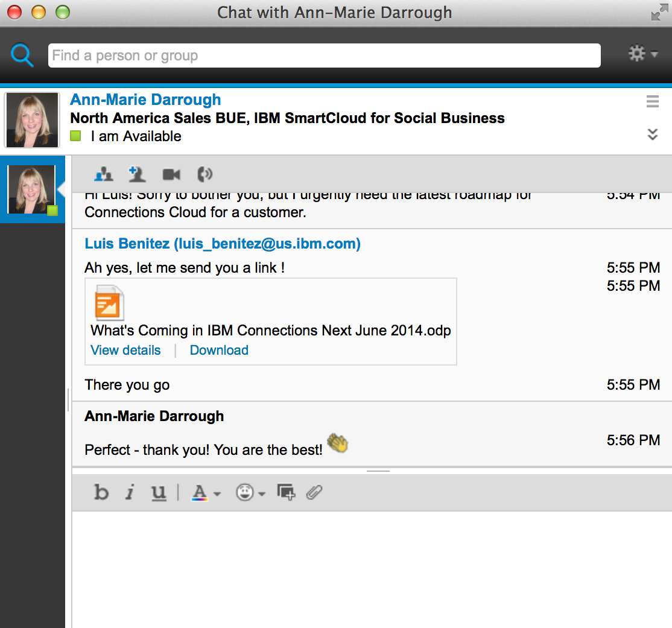
Task: Invite others to the chat icon
Action: 103,174
